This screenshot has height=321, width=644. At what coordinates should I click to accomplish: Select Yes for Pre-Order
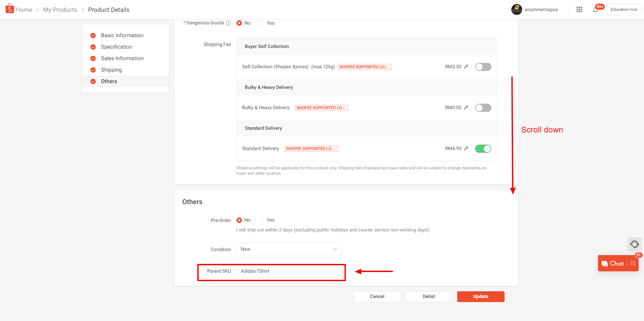click(x=261, y=220)
